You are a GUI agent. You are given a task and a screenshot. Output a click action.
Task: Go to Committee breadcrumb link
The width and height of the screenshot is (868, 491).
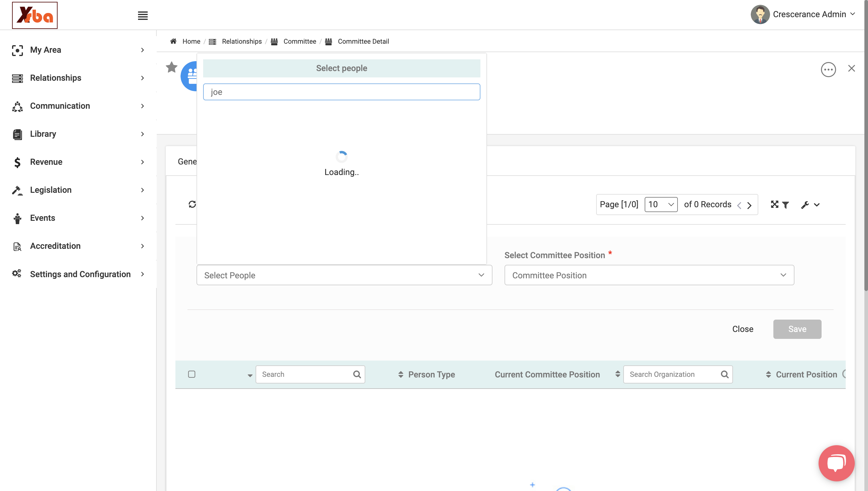tap(300, 41)
